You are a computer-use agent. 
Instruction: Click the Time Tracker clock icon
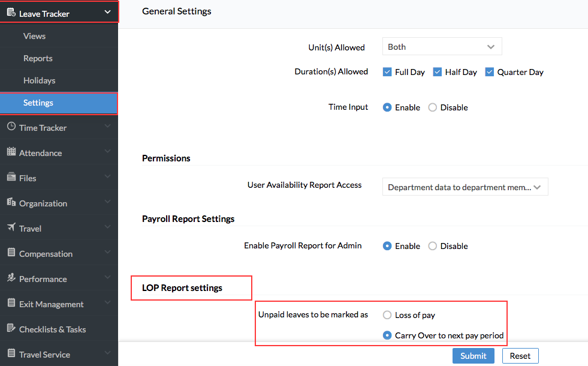point(11,127)
